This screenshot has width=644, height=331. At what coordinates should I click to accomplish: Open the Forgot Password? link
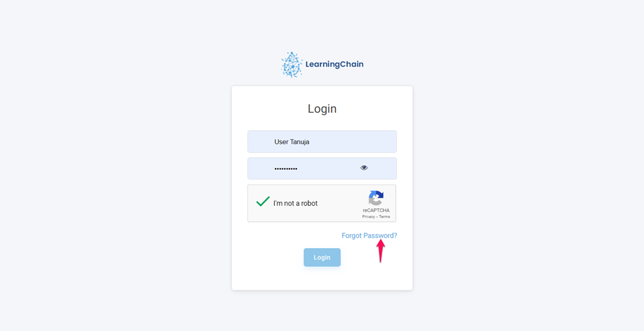[369, 236]
